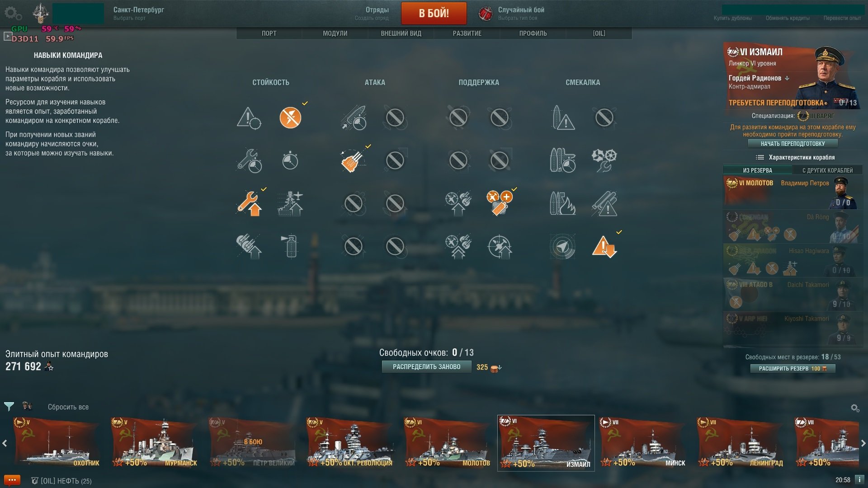Image resolution: width=868 pixels, height=488 pixels.
Task: Switch to the Развитие tab
Action: tap(467, 33)
